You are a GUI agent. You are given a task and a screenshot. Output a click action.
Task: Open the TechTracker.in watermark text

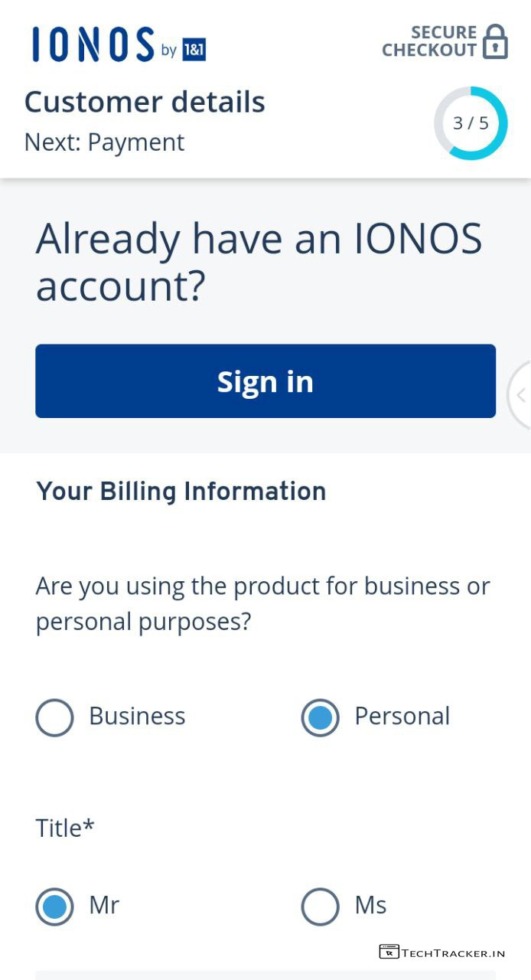click(x=453, y=953)
